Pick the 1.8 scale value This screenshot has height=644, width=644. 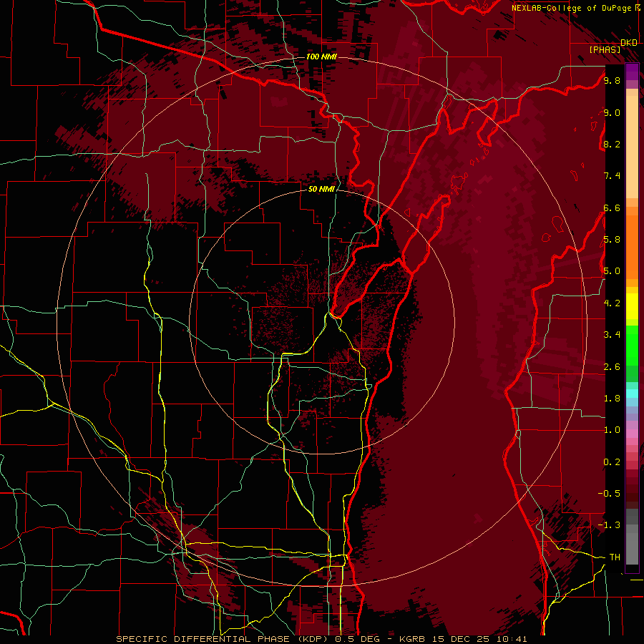click(x=612, y=398)
